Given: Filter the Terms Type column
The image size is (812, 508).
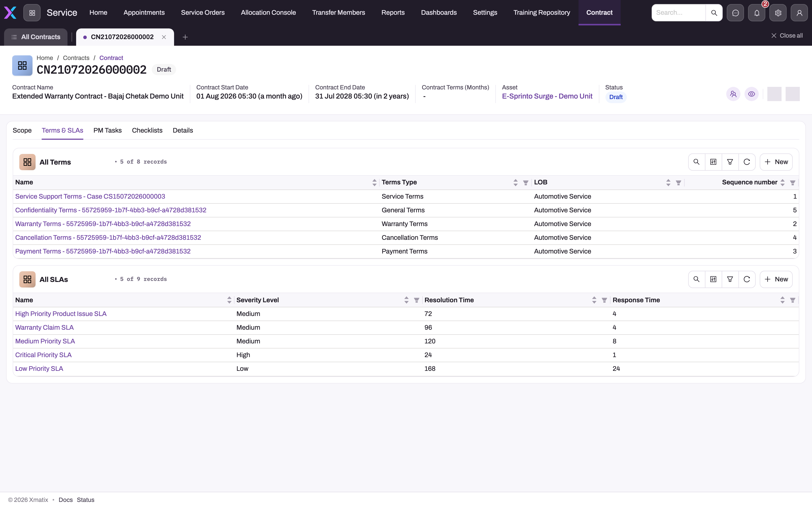Looking at the screenshot, I should pos(526,183).
